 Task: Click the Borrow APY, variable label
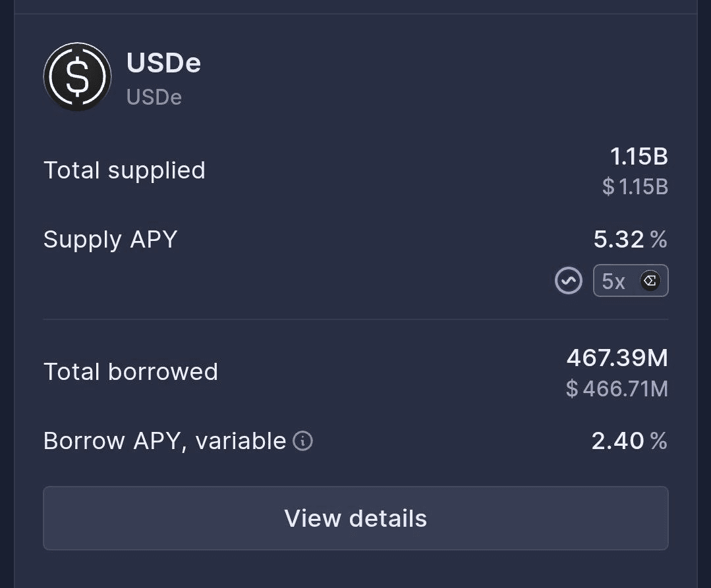coord(164,441)
